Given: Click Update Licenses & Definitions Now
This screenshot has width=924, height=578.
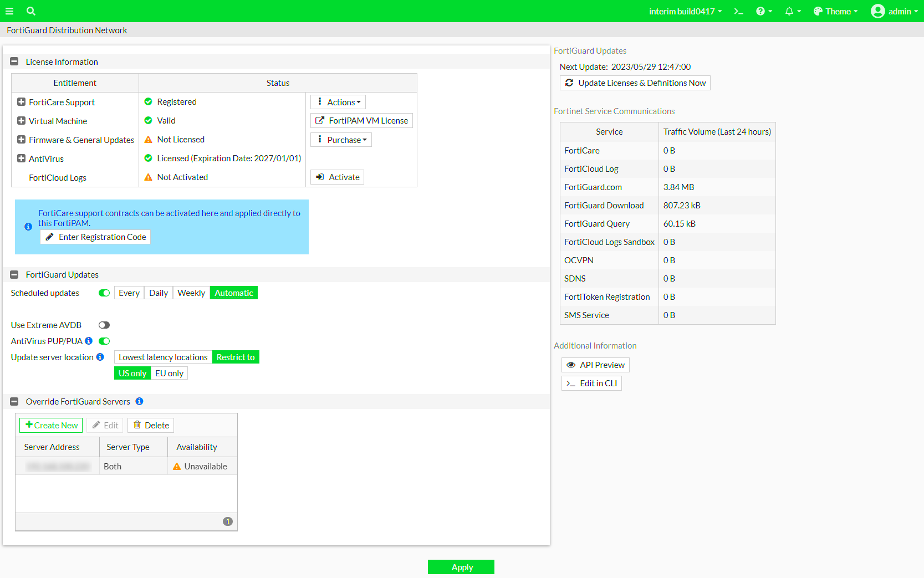Looking at the screenshot, I should click(x=635, y=83).
